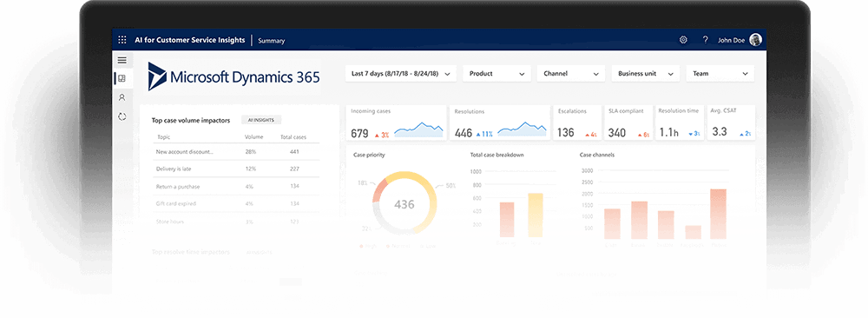Screen dimensions: 868x318
Task: Open the Escalations 136 card
Action: (x=577, y=123)
